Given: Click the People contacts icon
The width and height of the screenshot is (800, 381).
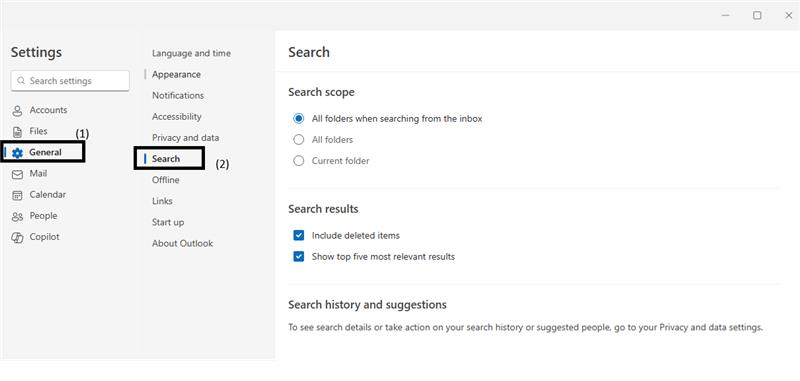Looking at the screenshot, I should click(17, 216).
